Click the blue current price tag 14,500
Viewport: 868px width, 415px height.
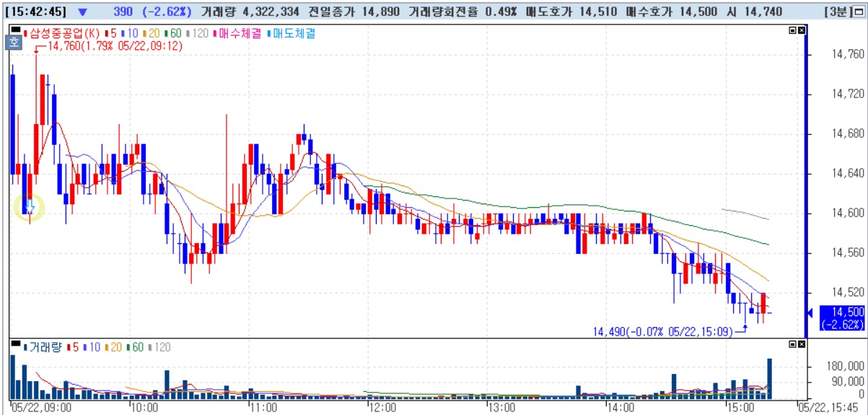pos(841,318)
